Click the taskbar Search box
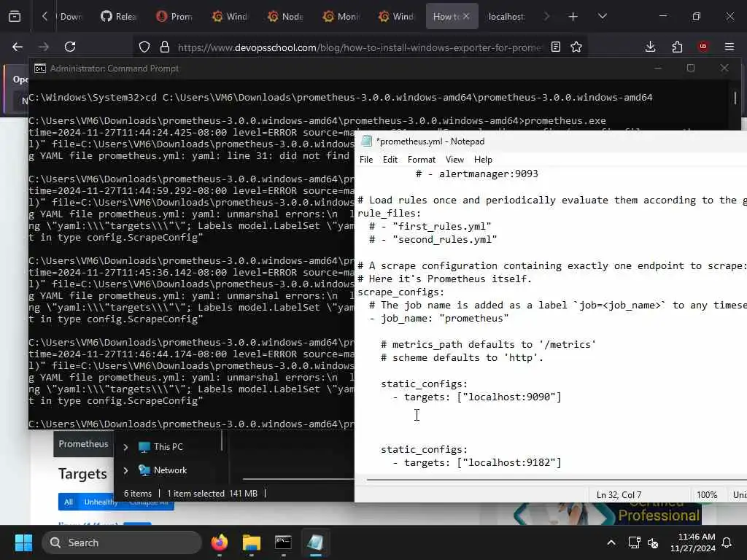Viewport: 747px width, 560px height. 122,542
